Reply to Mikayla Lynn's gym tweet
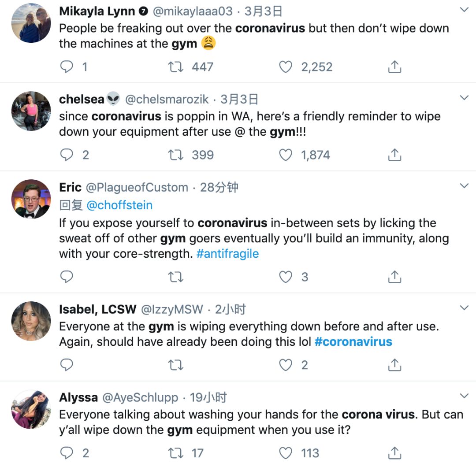This screenshot has width=476, height=463. coord(67,67)
